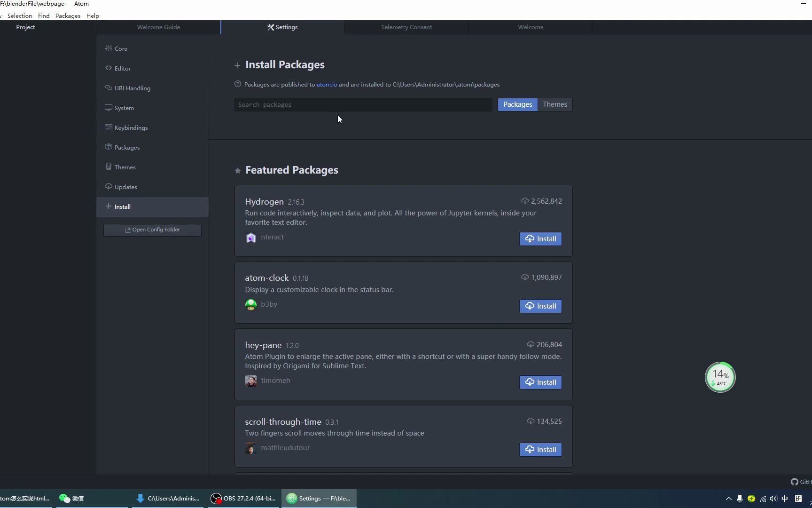Open hey-pane package title

tap(263, 345)
